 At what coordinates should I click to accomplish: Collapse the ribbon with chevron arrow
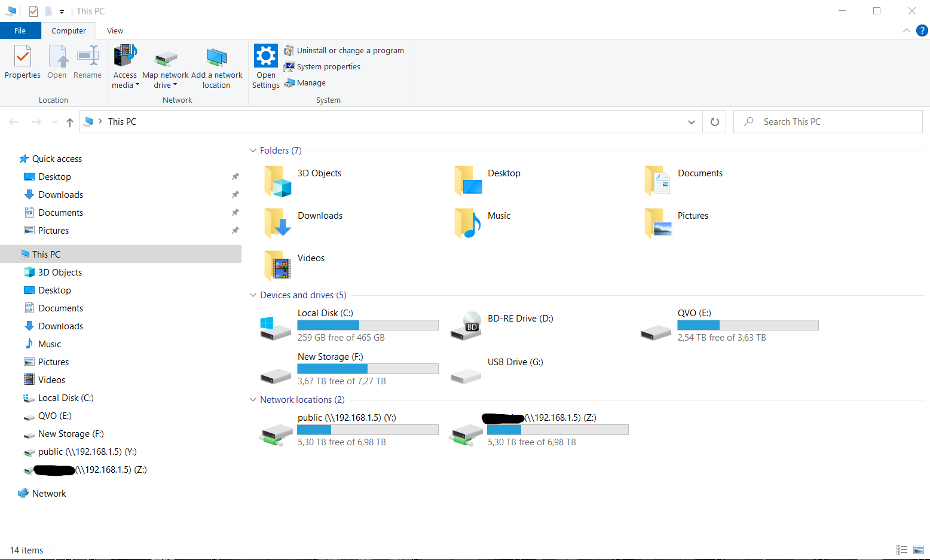[907, 30]
